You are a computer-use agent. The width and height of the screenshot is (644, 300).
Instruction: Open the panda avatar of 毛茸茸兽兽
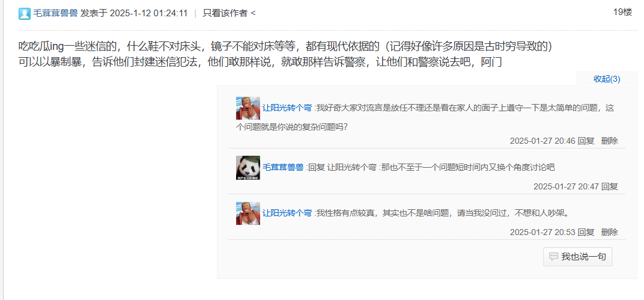248,168
